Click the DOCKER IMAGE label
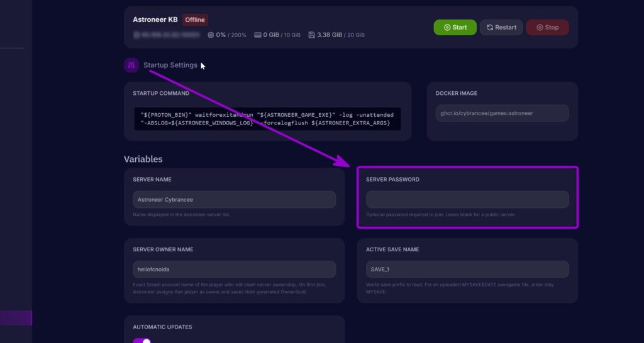The width and height of the screenshot is (644, 343). click(457, 93)
